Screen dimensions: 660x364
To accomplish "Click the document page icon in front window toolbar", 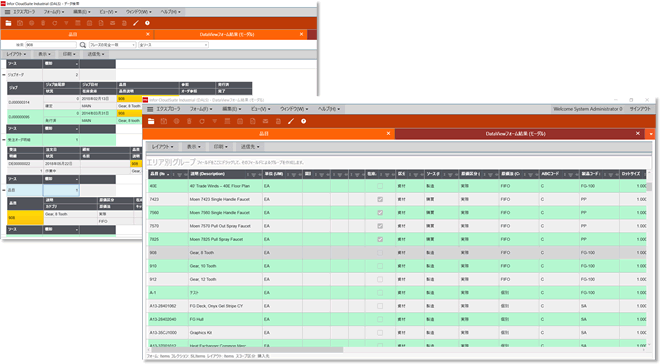I will pyautogui.click(x=253, y=121).
